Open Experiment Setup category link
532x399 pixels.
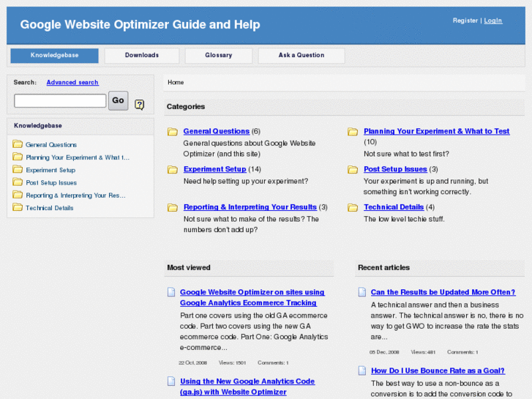214,169
